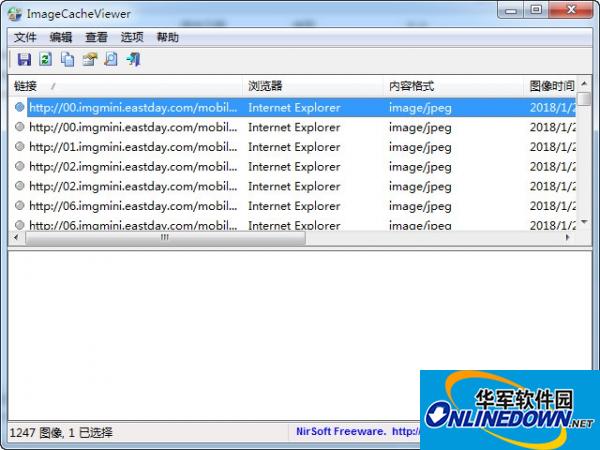Click the status bar text '1247 图像, 1 已选择'
Screen dimensions: 600x450
(61, 433)
